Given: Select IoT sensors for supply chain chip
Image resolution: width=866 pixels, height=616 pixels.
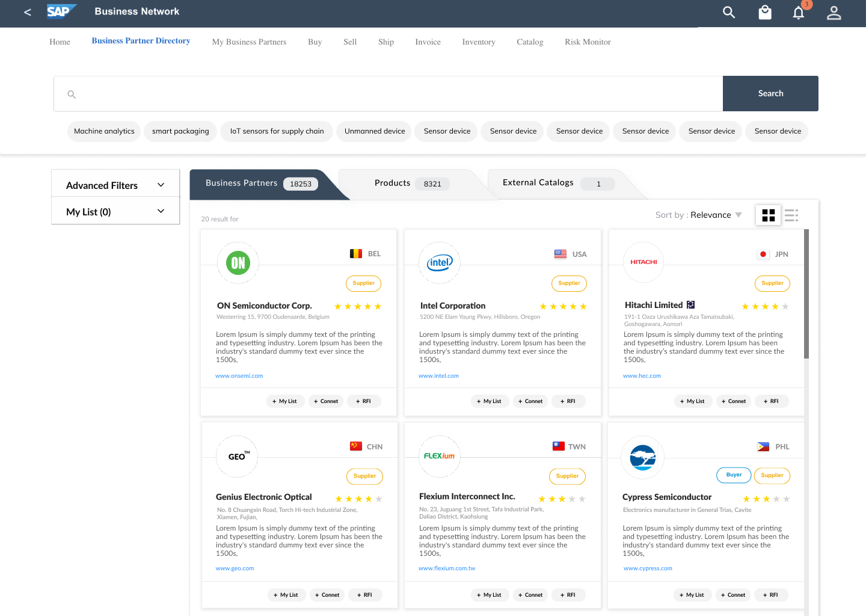Looking at the screenshot, I should 277,131.
